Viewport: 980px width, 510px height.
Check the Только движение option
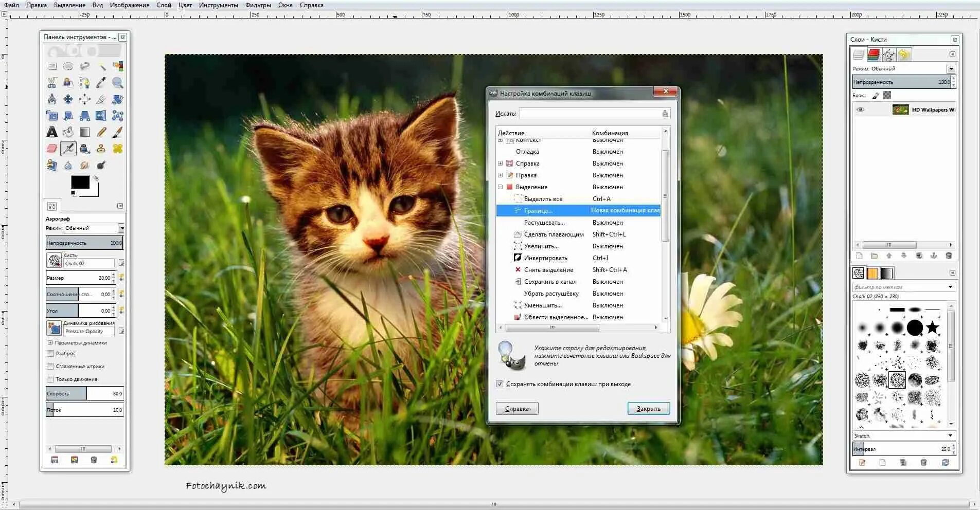[50, 379]
